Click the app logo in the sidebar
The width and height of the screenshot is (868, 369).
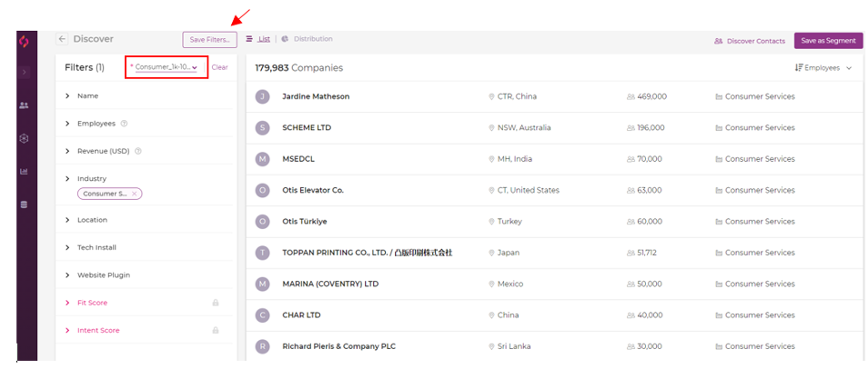tap(24, 42)
